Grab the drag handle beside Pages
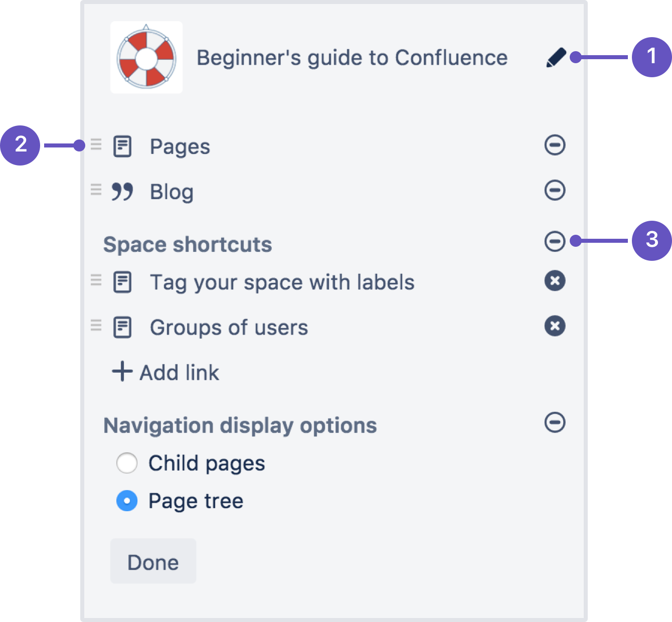 [96, 145]
